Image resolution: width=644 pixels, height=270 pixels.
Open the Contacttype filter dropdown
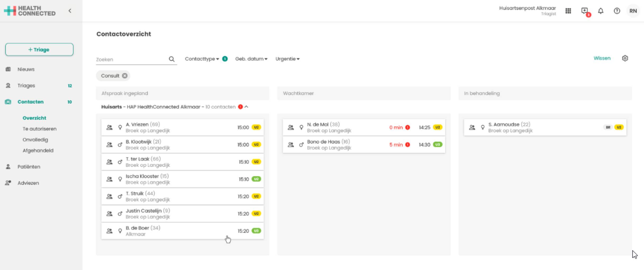[x=202, y=59]
